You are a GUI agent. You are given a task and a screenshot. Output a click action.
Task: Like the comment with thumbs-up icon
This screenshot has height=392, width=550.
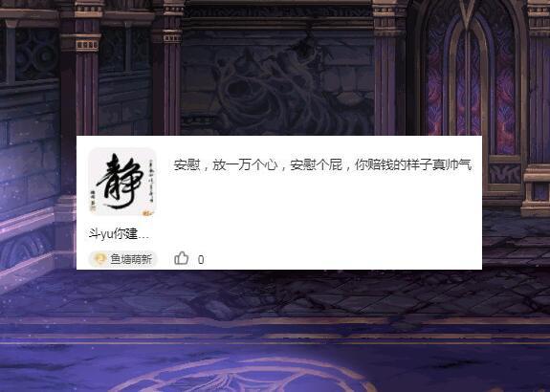tap(182, 258)
